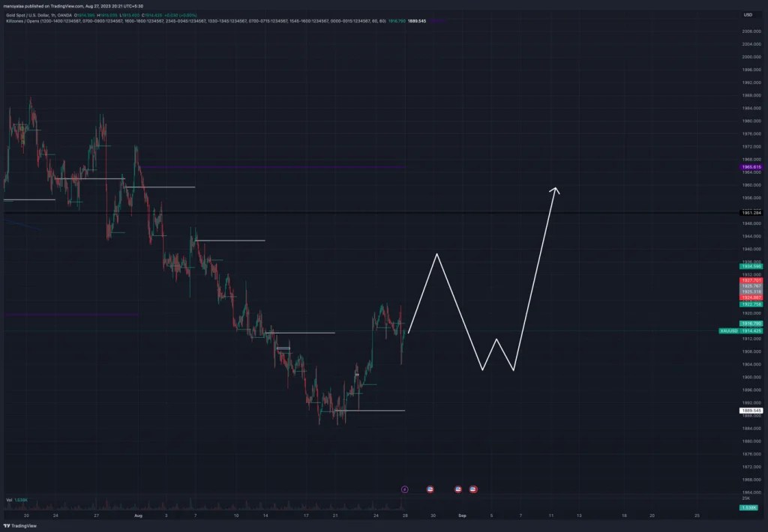Select the gray 1925.767 price label

click(751, 285)
